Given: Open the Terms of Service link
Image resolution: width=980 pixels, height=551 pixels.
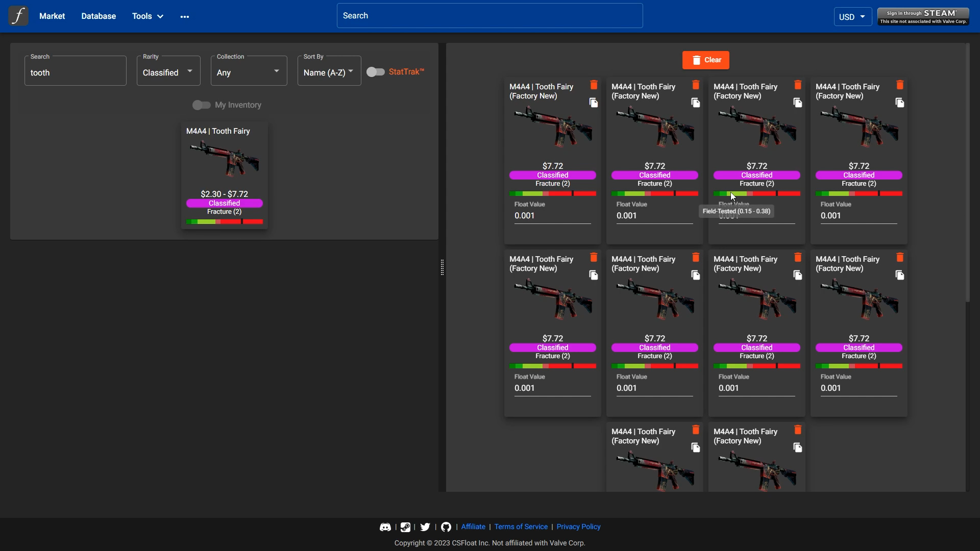Looking at the screenshot, I should click(x=521, y=527).
